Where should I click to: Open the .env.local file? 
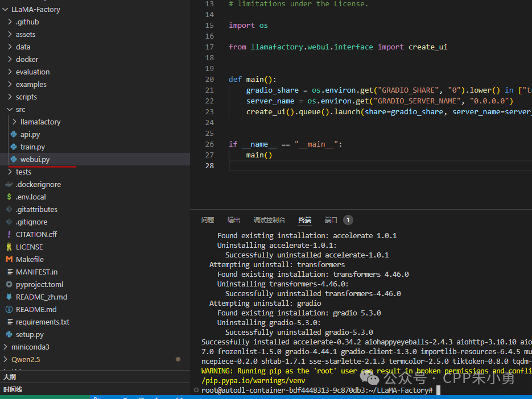[31, 197]
